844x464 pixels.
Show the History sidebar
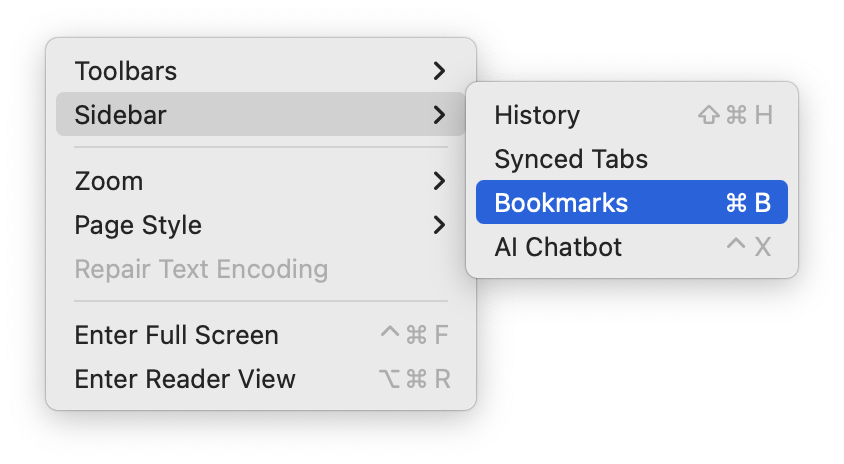[631, 115]
